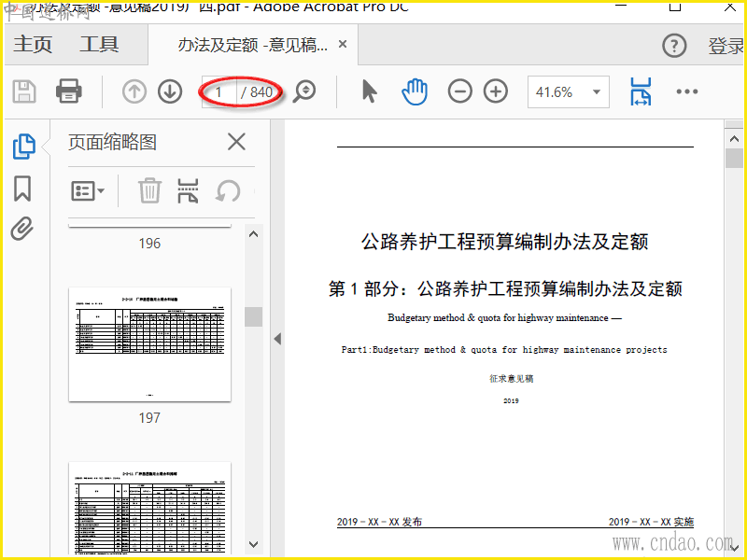Close the 办法及定额 document tab

(342, 44)
